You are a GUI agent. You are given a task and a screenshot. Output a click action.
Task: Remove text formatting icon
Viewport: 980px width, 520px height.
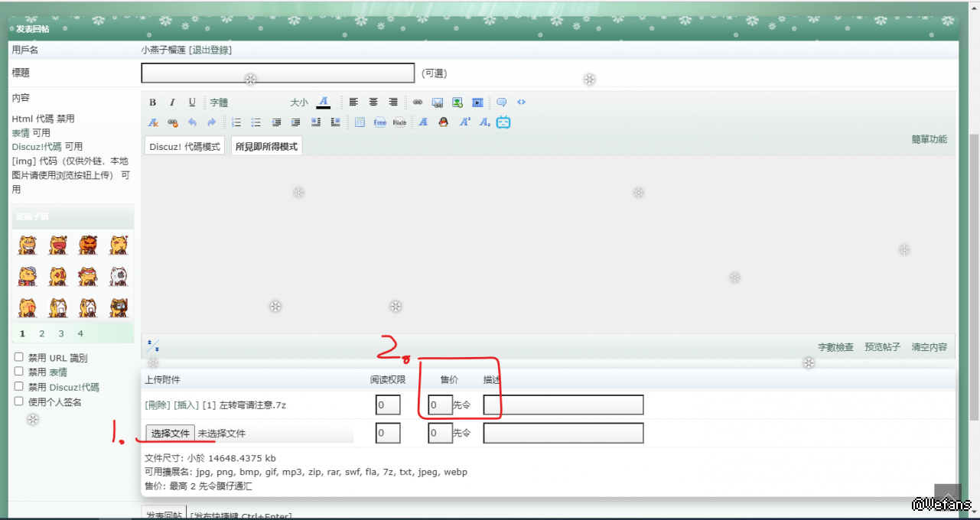click(153, 122)
